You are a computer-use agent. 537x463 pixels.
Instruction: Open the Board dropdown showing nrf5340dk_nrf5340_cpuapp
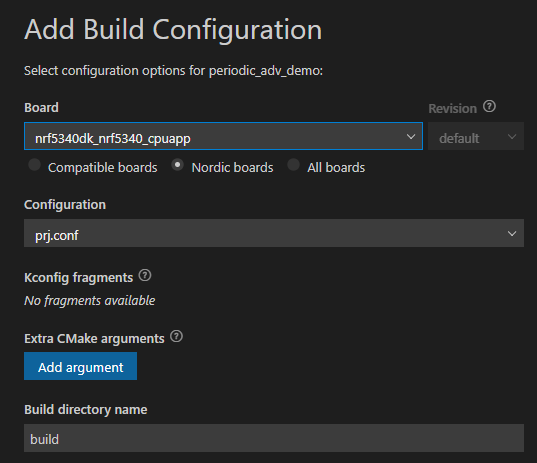[x=223, y=136]
